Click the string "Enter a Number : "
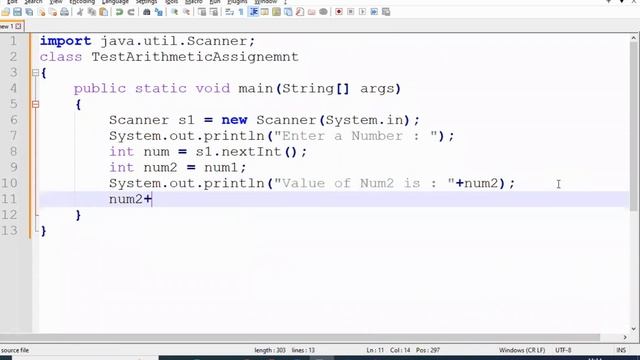The height and width of the screenshot is (360, 640). (x=356, y=136)
